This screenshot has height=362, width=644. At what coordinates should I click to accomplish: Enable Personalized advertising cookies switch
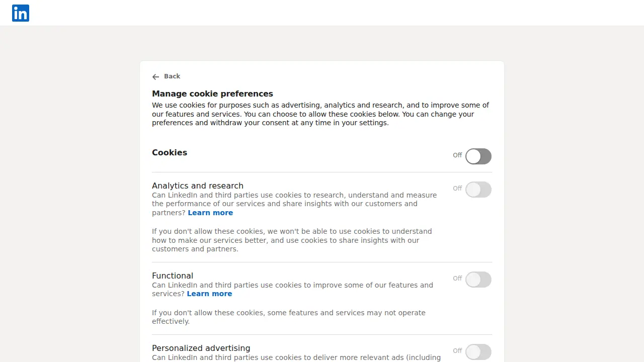[478, 352]
